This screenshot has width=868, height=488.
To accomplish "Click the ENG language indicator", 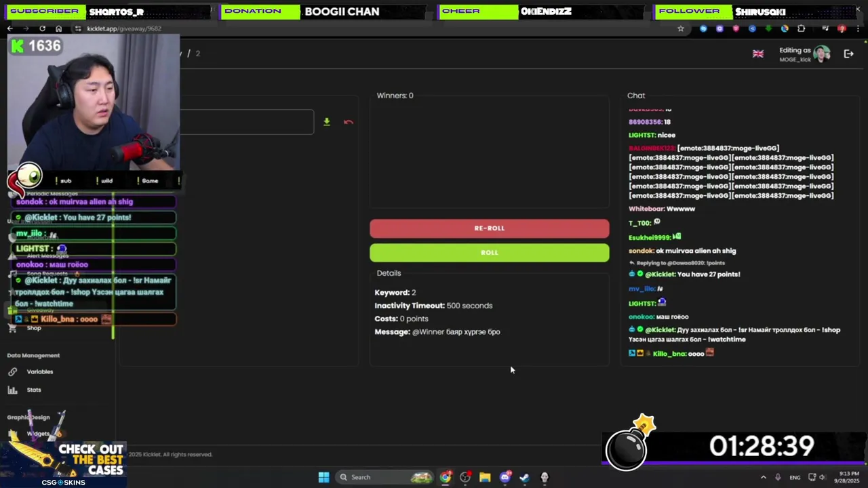I will coord(795,477).
